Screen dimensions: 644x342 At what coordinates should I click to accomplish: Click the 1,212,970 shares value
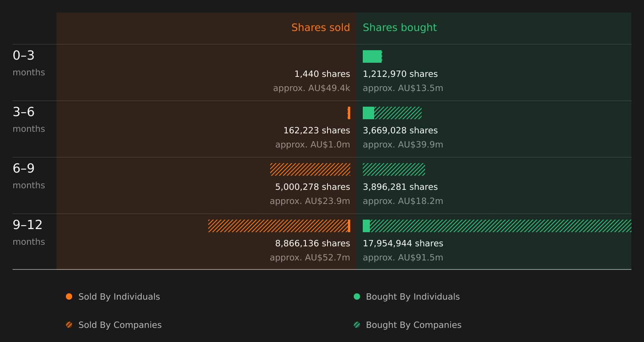400,74
